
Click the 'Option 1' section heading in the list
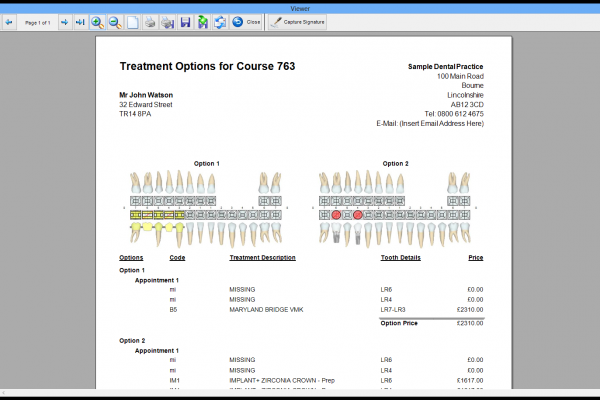pos(132,270)
